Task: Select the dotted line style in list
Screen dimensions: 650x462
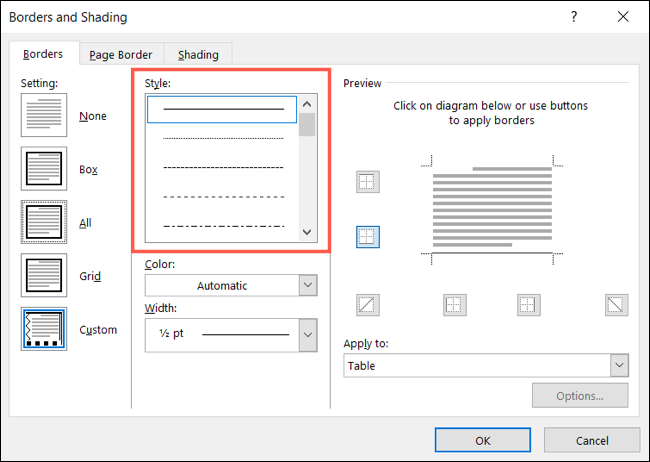Action: coord(223,138)
